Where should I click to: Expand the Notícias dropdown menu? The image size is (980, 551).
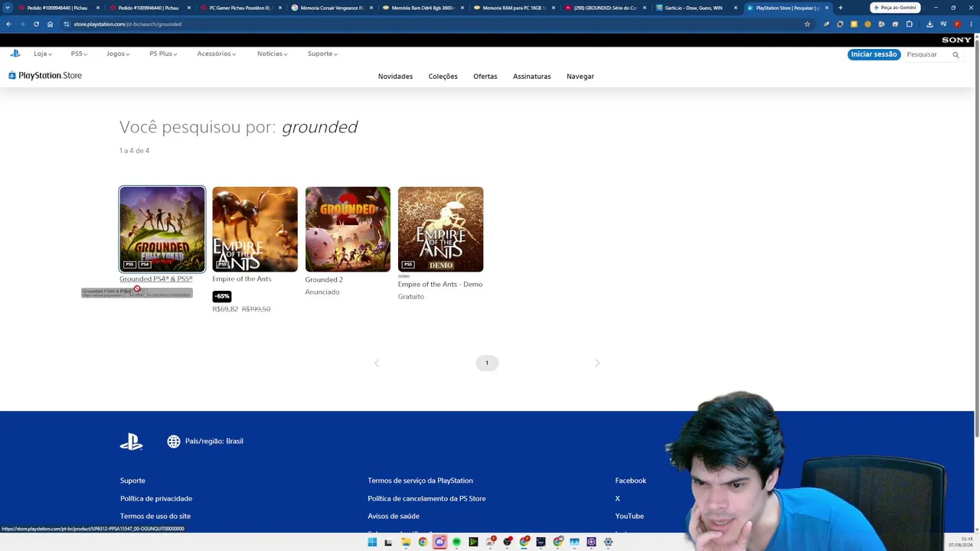273,54
